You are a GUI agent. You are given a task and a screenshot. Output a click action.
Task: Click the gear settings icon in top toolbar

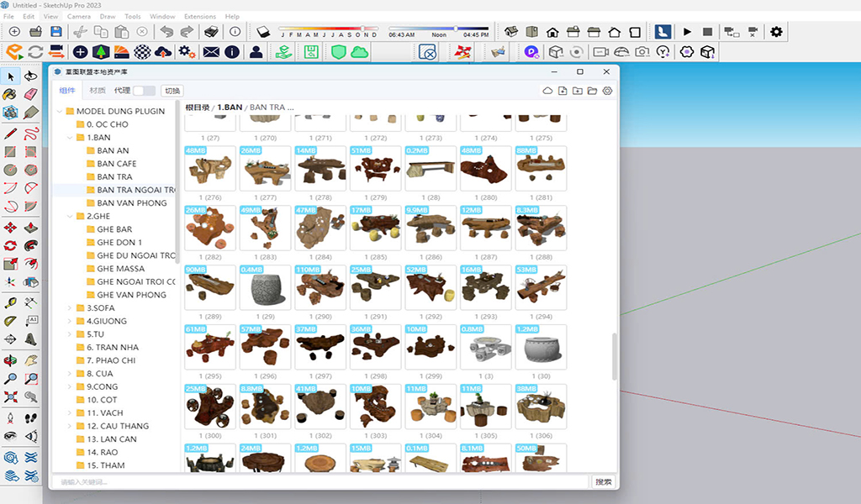click(776, 32)
